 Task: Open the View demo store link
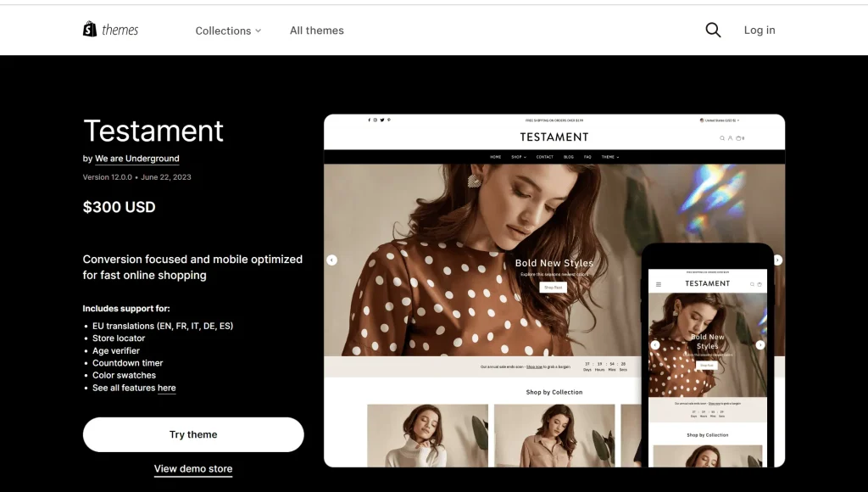pos(193,468)
